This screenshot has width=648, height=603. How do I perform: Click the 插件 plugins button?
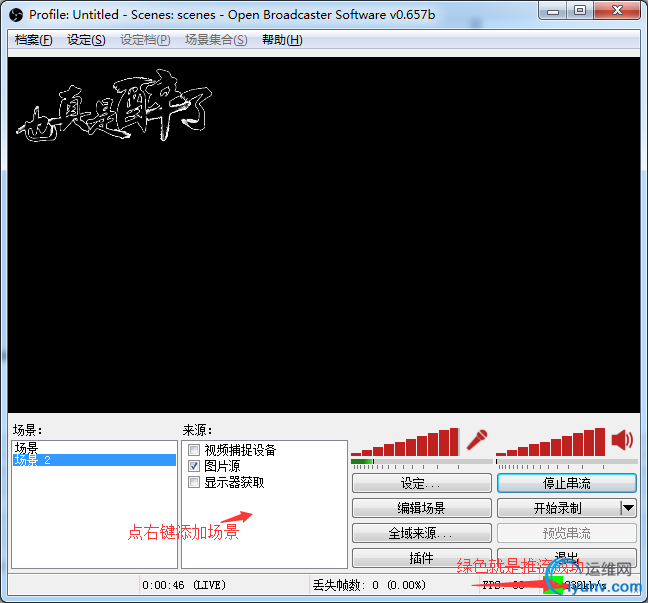[422, 558]
